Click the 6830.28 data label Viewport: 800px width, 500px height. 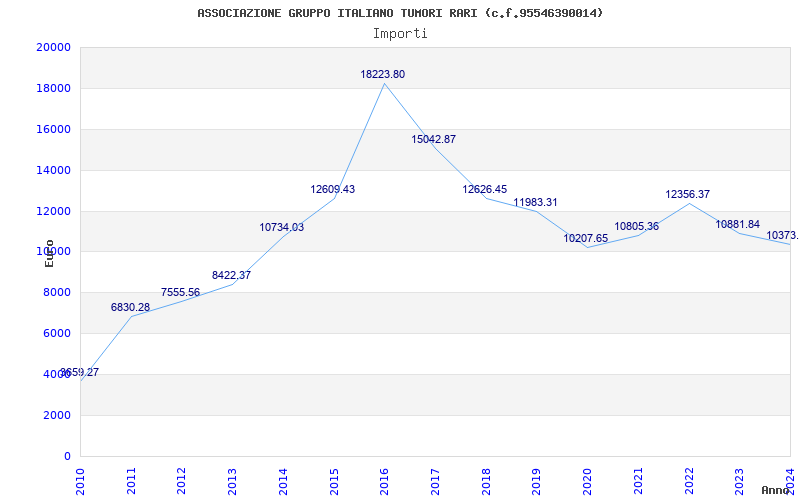pos(131,307)
